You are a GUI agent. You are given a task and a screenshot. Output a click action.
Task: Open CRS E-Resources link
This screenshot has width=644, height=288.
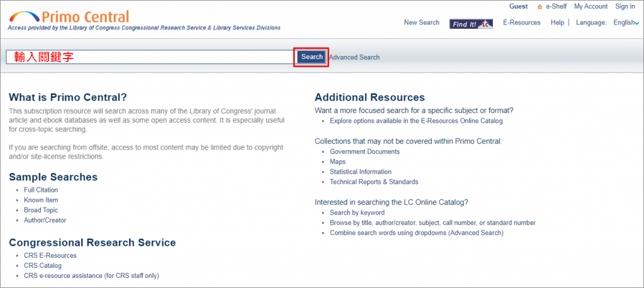click(x=50, y=255)
